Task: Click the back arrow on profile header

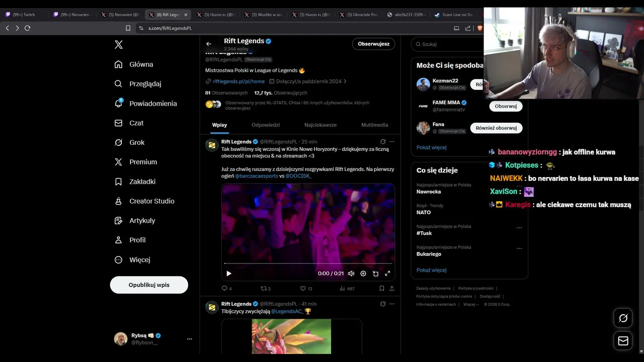Action: [209, 44]
